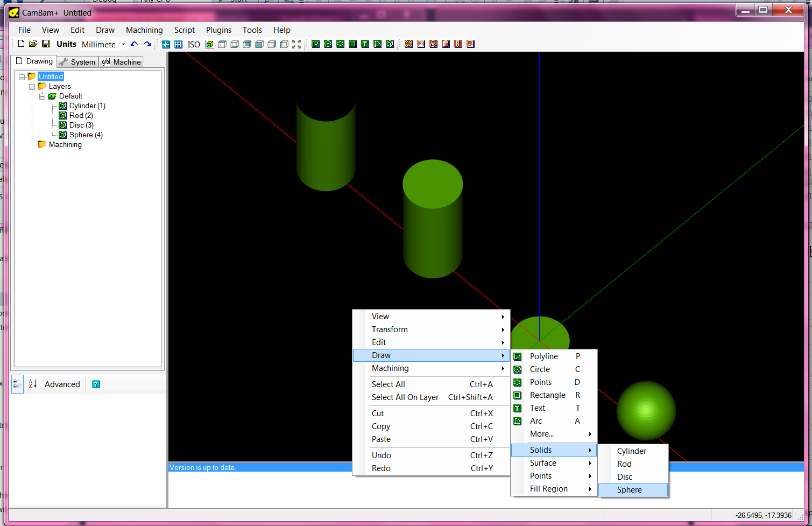Select the Circle draw tool in toolbar

click(328, 44)
